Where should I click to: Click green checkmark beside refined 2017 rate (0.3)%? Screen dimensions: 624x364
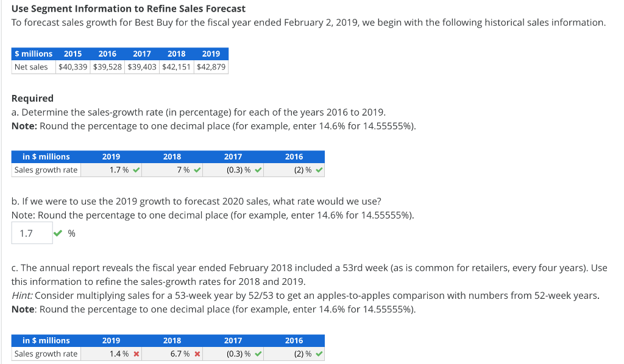pos(258,354)
